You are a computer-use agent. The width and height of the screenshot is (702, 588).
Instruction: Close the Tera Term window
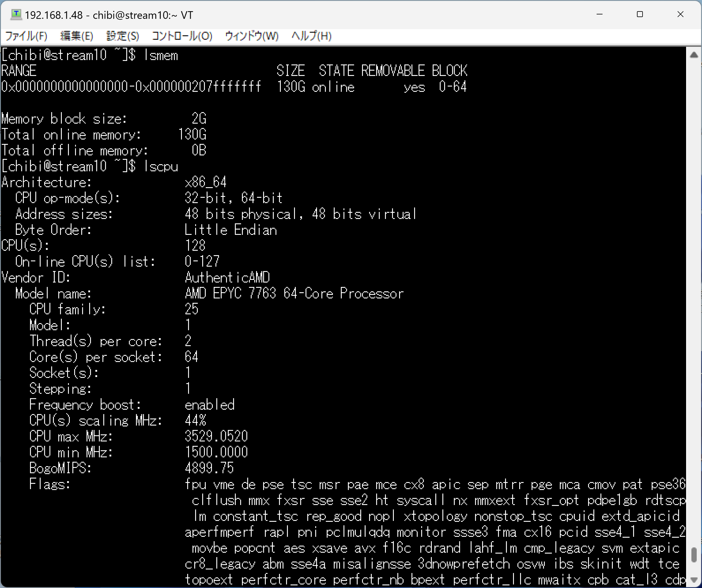tap(680, 14)
